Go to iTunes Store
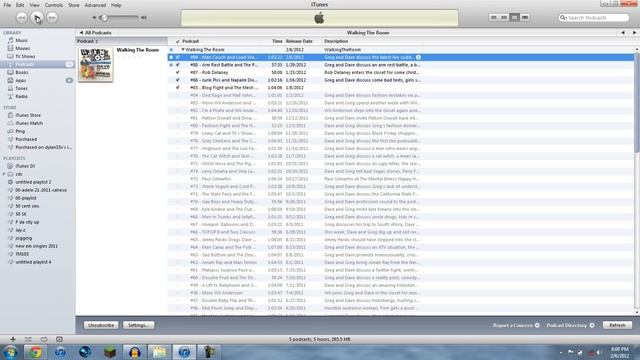Viewport: 640px width, 360px height. coord(27,115)
